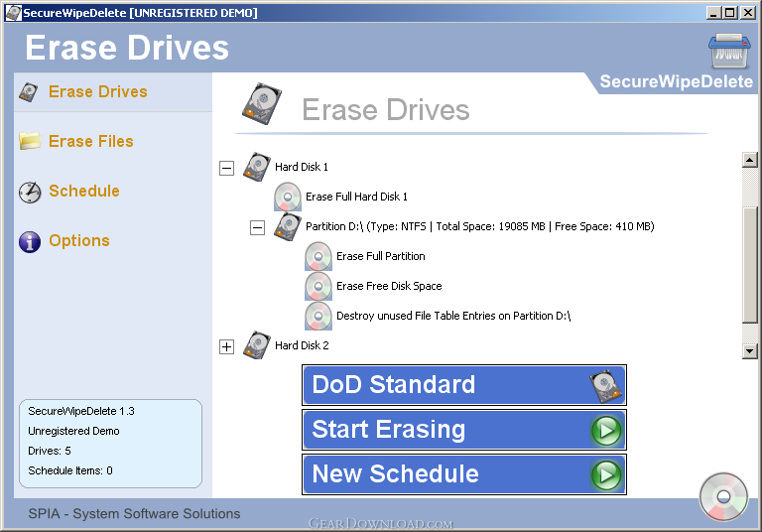The width and height of the screenshot is (762, 532).
Task: Click the drive list scrollbar thumb
Action: pos(750,265)
